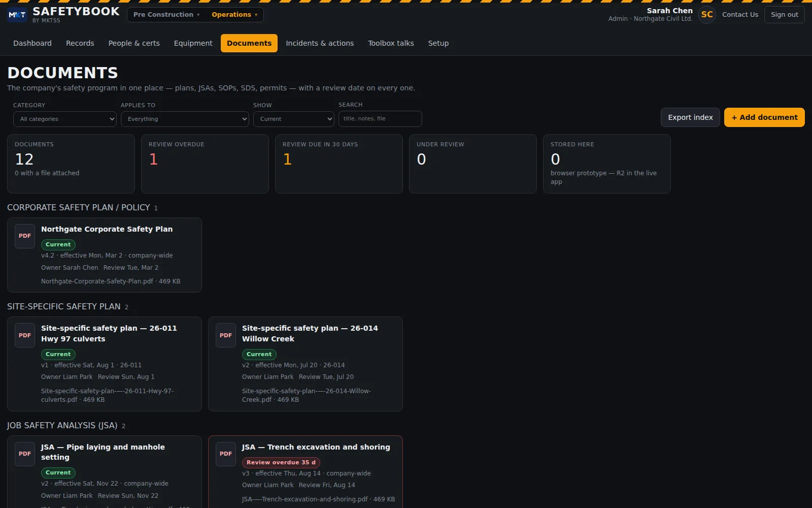Open the People & certs tab
Image resolution: width=812 pixels, height=508 pixels.
134,43
